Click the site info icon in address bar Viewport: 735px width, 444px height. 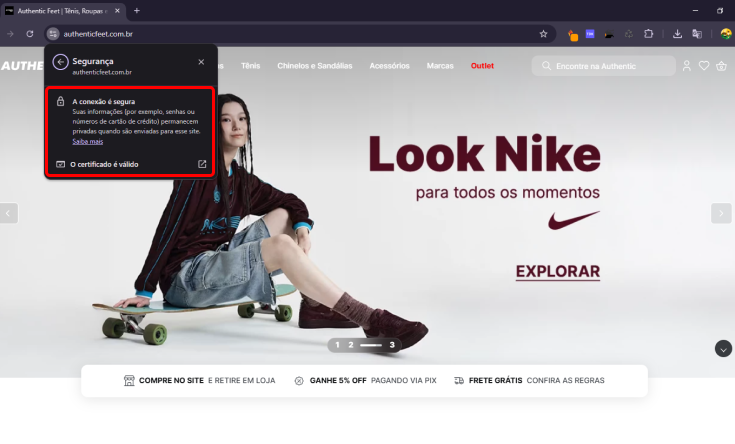click(x=53, y=34)
